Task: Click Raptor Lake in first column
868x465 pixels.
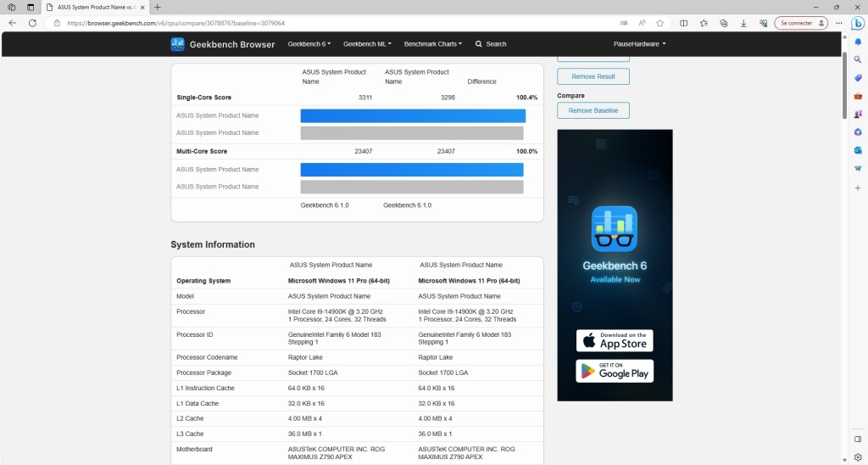Action: click(x=305, y=357)
